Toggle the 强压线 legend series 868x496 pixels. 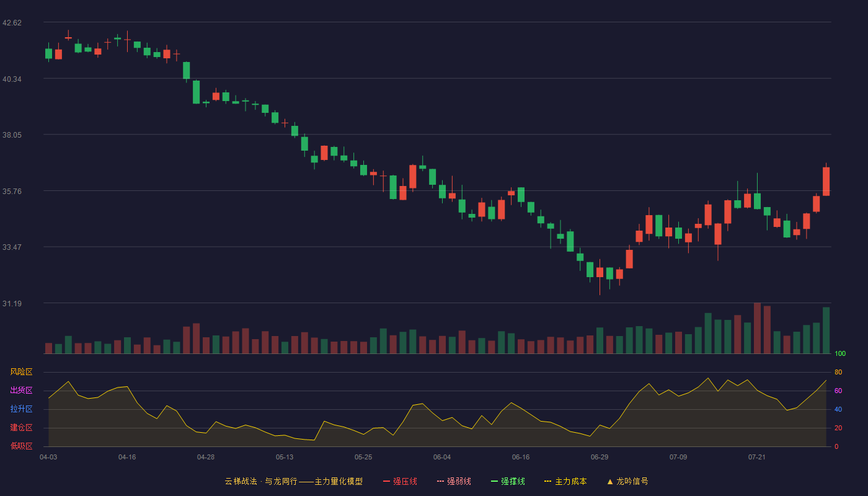click(400, 481)
